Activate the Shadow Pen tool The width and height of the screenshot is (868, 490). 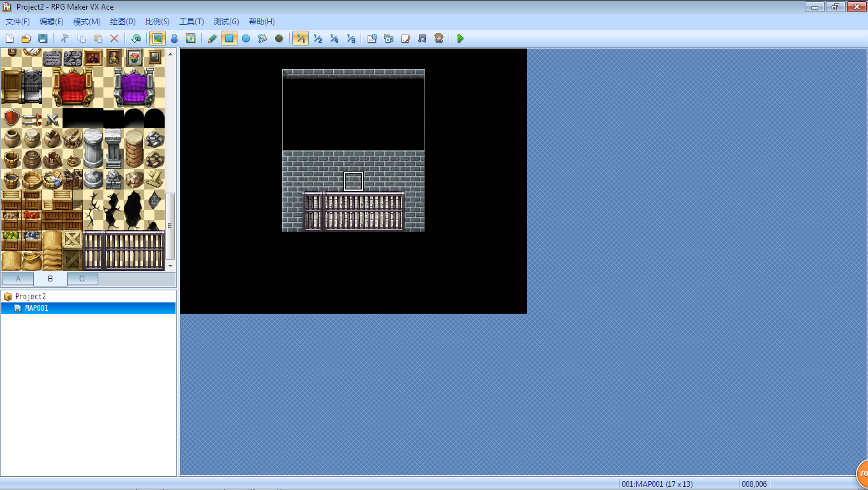pos(279,38)
